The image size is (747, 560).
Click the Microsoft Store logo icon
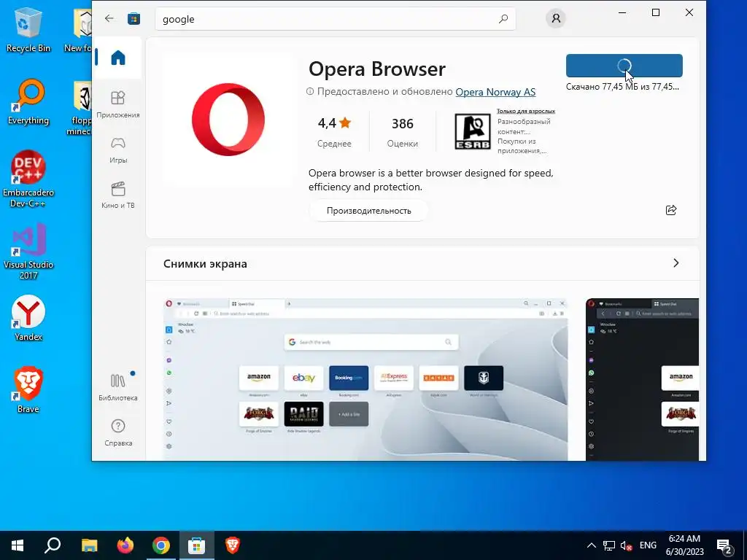pos(134,18)
